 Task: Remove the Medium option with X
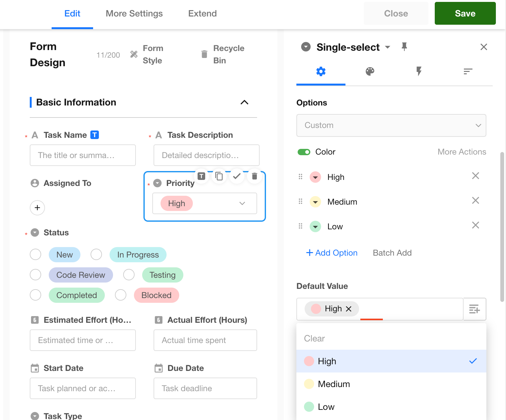475,200
